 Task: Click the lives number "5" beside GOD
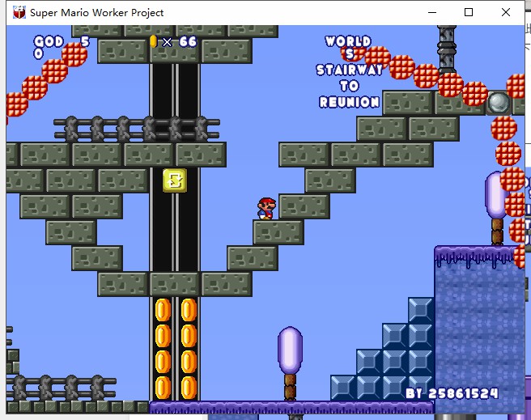(85, 41)
